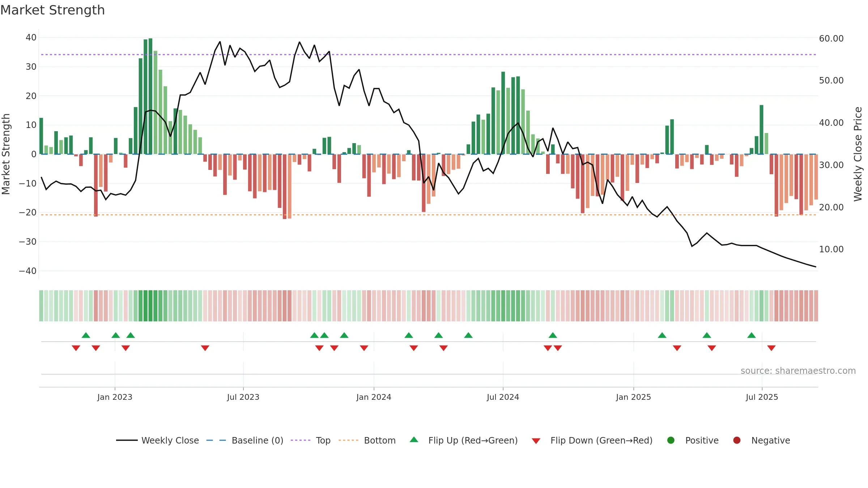Viewport: 868px width, 488px height.
Task: Click the '40.00' right axis tick
Action: (831, 123)
